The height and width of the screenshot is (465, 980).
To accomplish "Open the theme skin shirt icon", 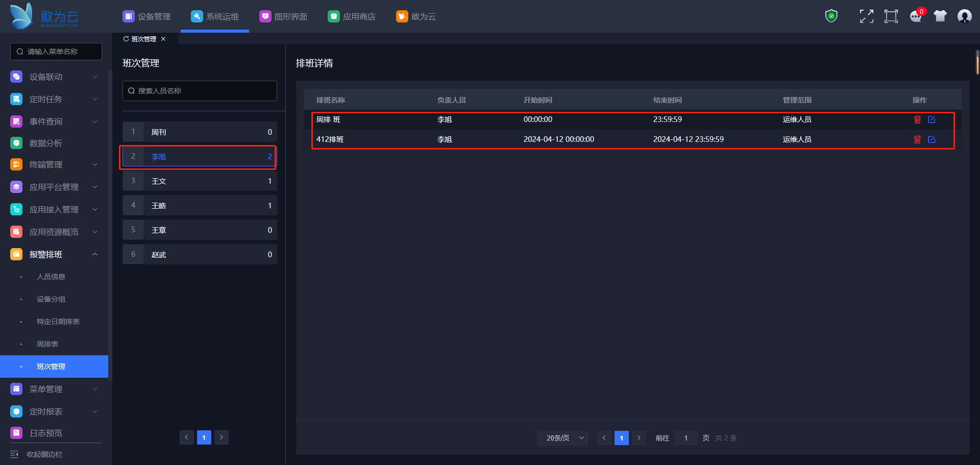I will pyautogui.click(x=940, y=16).
